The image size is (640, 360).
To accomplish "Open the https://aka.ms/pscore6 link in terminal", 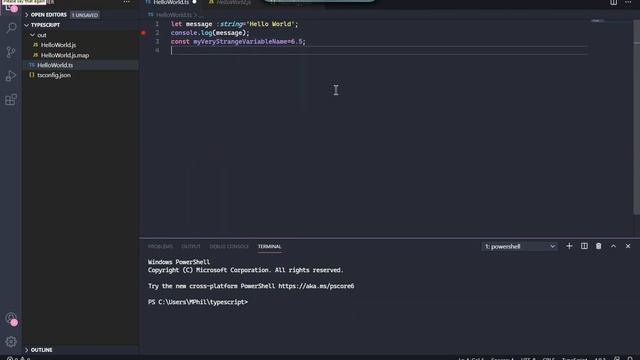I will point(316,286).
